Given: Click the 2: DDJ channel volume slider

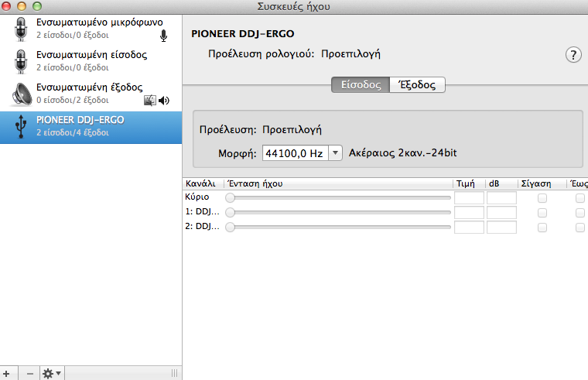Looking at the screenshot, I should [x=338, y=227].
